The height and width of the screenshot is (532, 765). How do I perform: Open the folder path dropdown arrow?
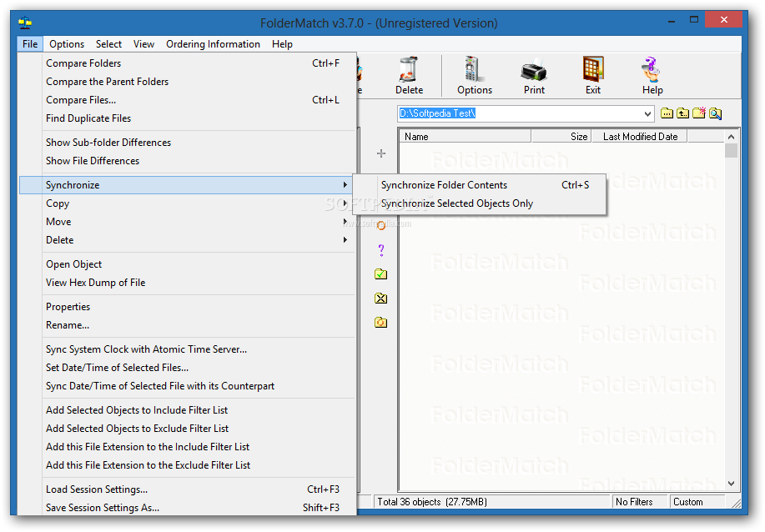[x=647, y=114]
